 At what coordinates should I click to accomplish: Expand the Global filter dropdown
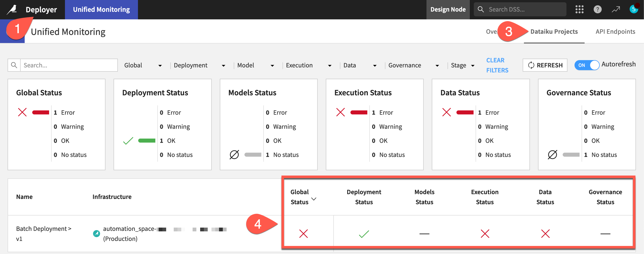click(143, 65)
